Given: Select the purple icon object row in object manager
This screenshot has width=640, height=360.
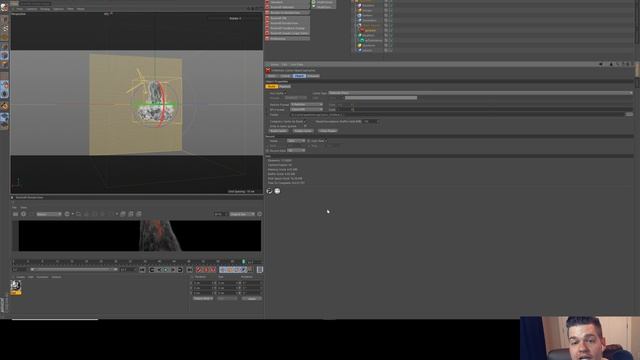Looking at the screenshot, I should [x=367, y=5].
